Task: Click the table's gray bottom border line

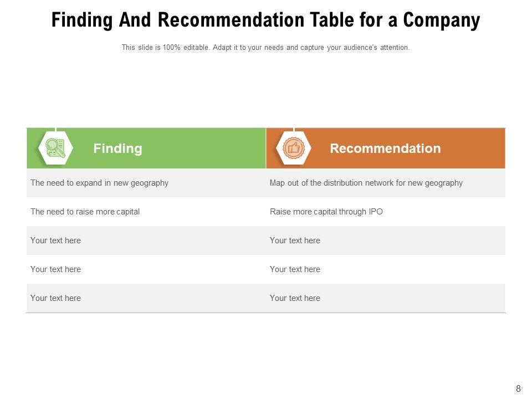Action: point(266,313)
